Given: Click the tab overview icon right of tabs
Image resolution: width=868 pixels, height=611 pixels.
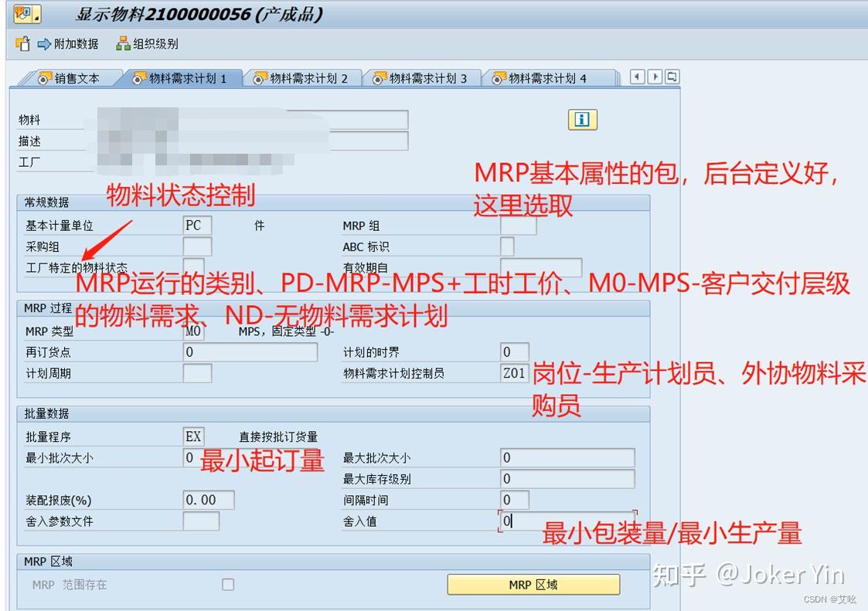Looking at the screenshot, I should (671, 76).
